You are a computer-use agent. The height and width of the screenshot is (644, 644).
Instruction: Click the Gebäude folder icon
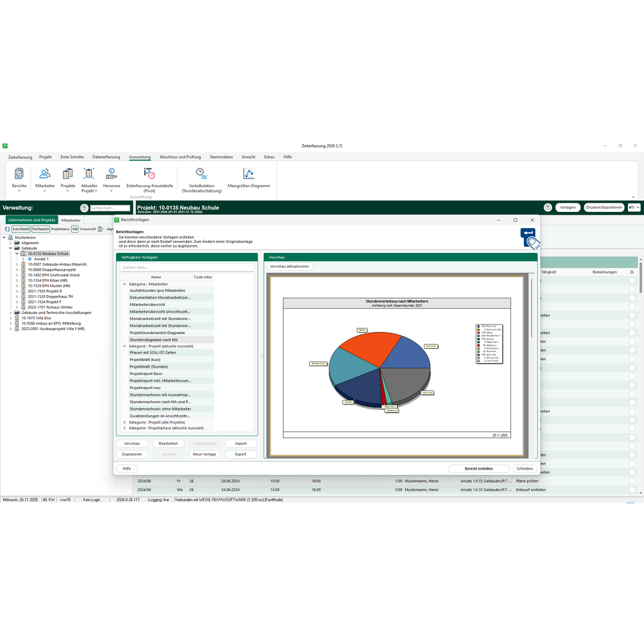pos(17,248)
